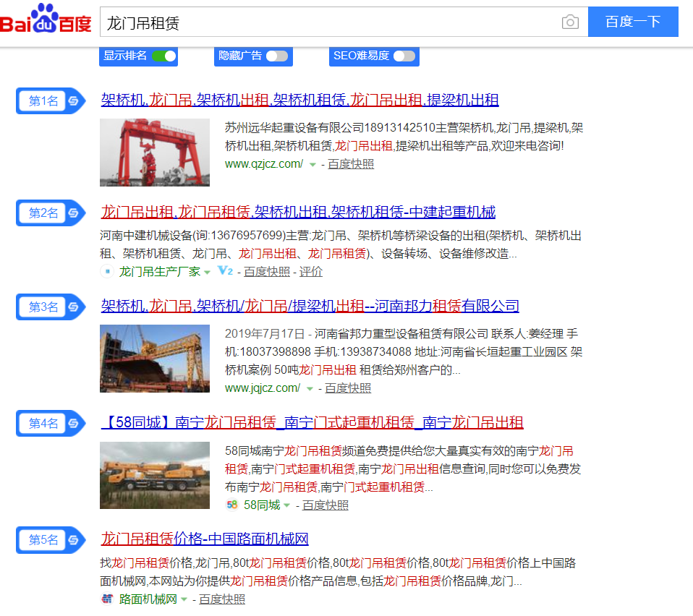Click the 58同城 source link
The height and width of the screenshot is (616, 693).
point(262,505)
